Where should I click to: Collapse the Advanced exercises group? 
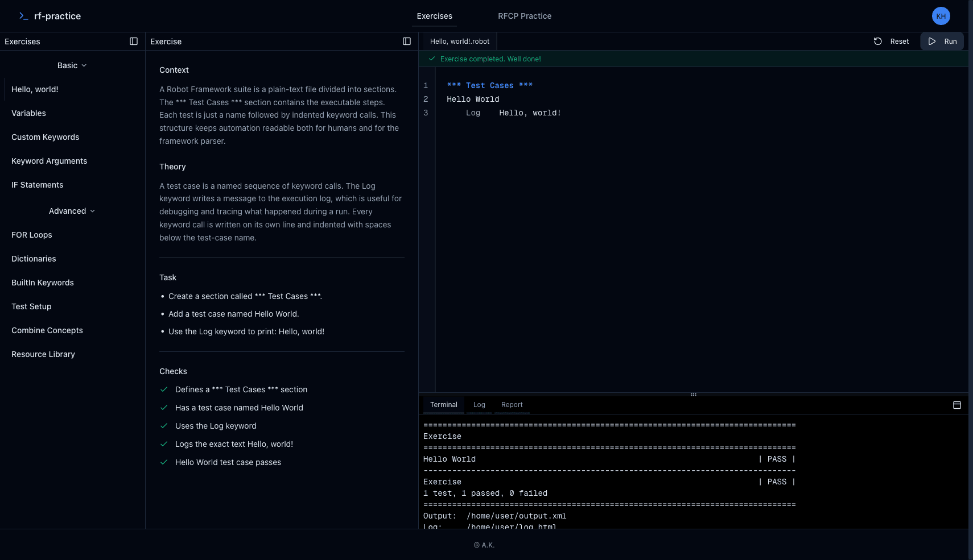point(72,211)
